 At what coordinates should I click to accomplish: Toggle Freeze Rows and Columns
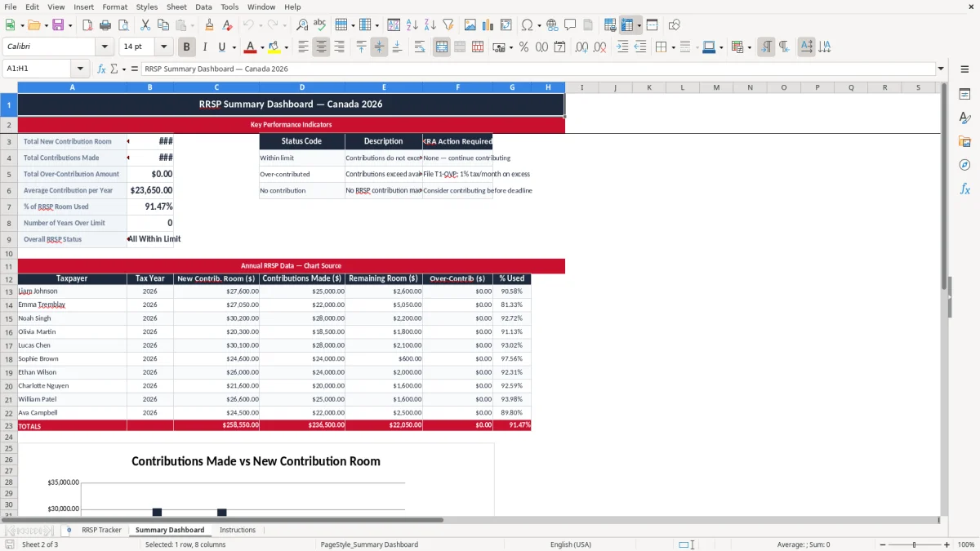click(627, 25)
